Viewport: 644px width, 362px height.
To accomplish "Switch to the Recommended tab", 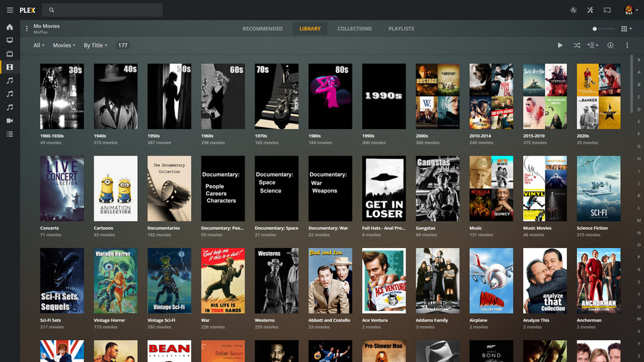I will 262,29.
